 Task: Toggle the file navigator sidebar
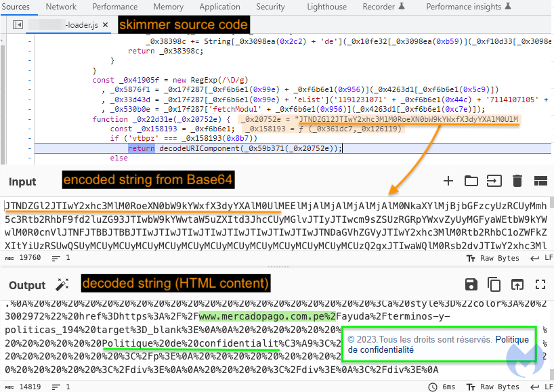pos(18,25)
